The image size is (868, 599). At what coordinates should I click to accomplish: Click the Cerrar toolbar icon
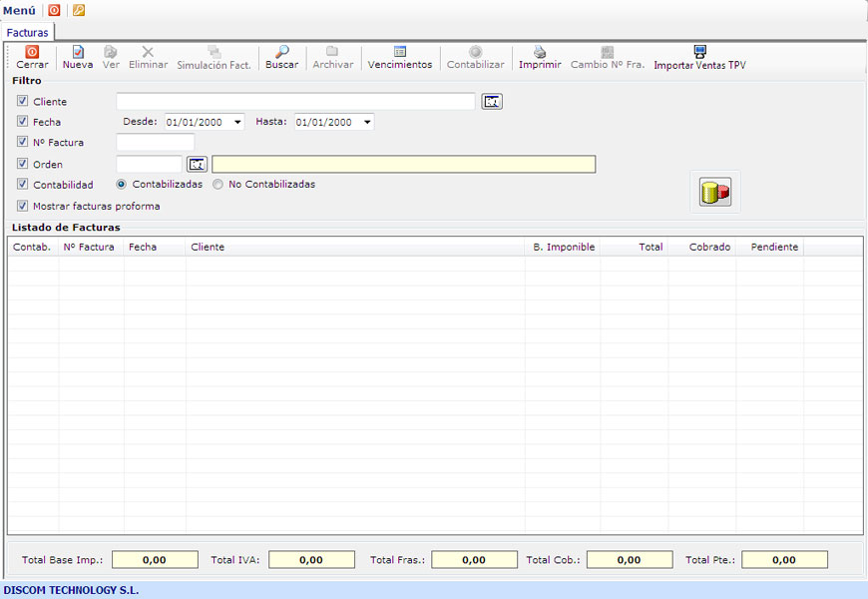click(x=32, y=52)
